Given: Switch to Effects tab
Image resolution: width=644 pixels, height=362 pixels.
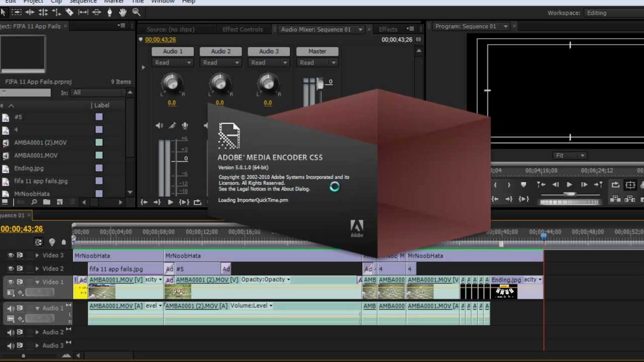Looking at the screenshot, I should tap(388, 29).
